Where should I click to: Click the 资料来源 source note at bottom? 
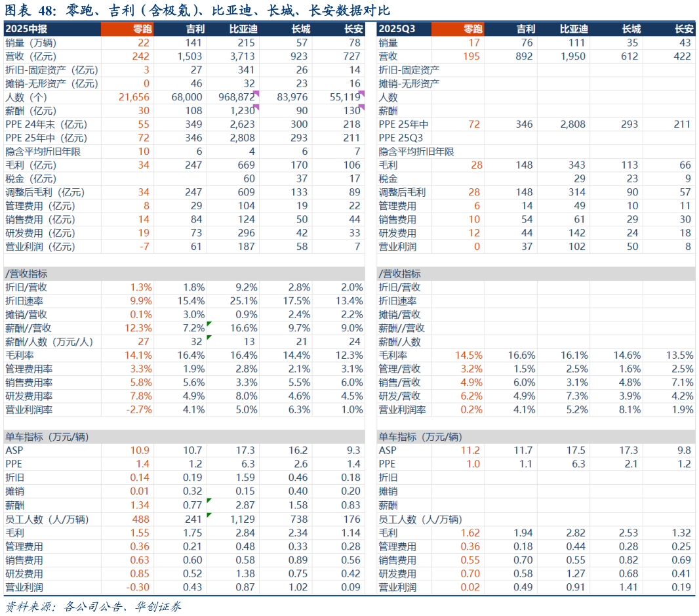[92, 606]
